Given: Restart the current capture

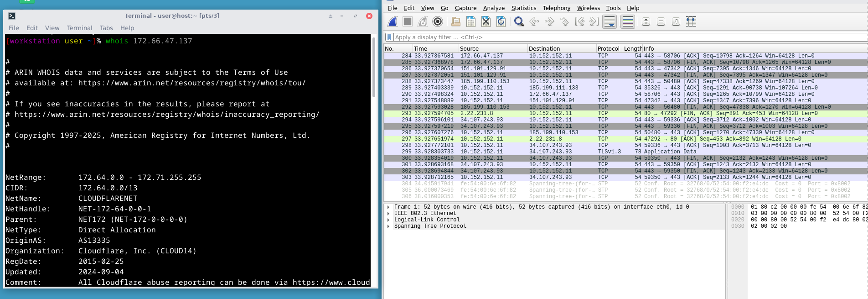Looking at the screenshot, I should click(x=423, y=21).
